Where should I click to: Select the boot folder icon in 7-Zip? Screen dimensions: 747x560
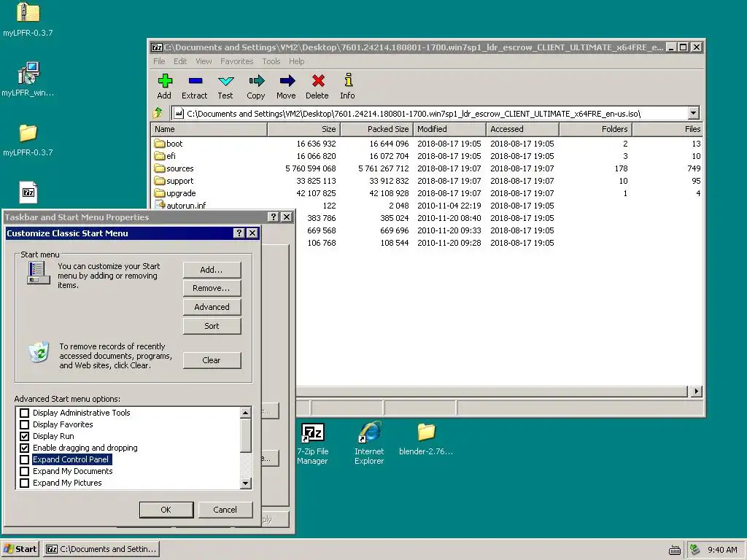159,144
